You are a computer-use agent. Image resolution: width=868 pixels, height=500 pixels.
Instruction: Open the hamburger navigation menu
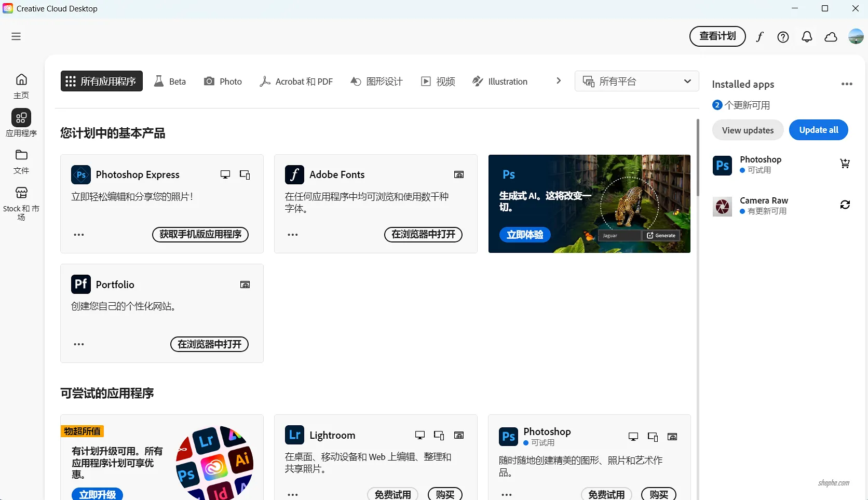16,36
